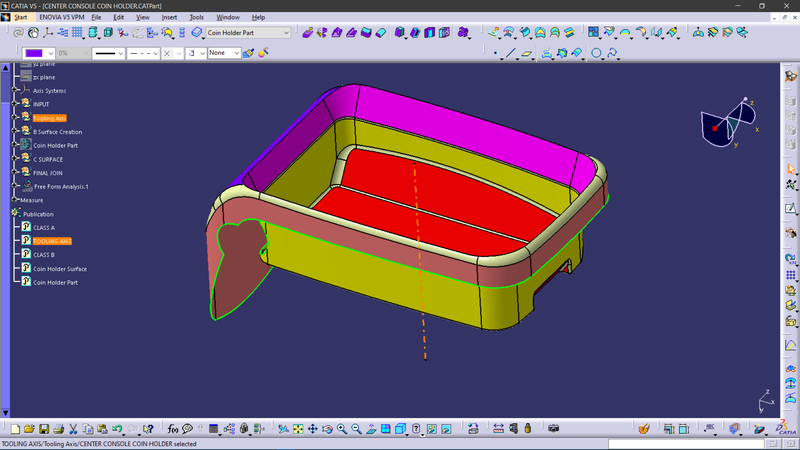Expand the INPUT tree node

tap(15, 104)
